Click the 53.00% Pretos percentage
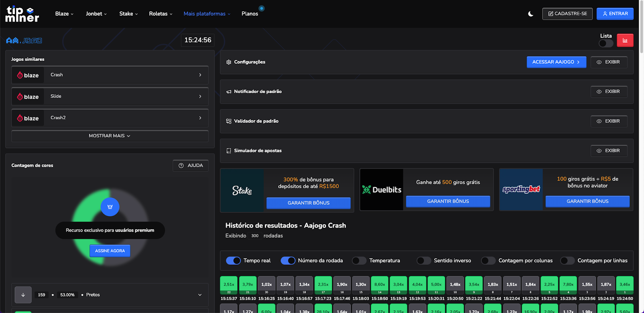The image size is (644, 313). 67,295
